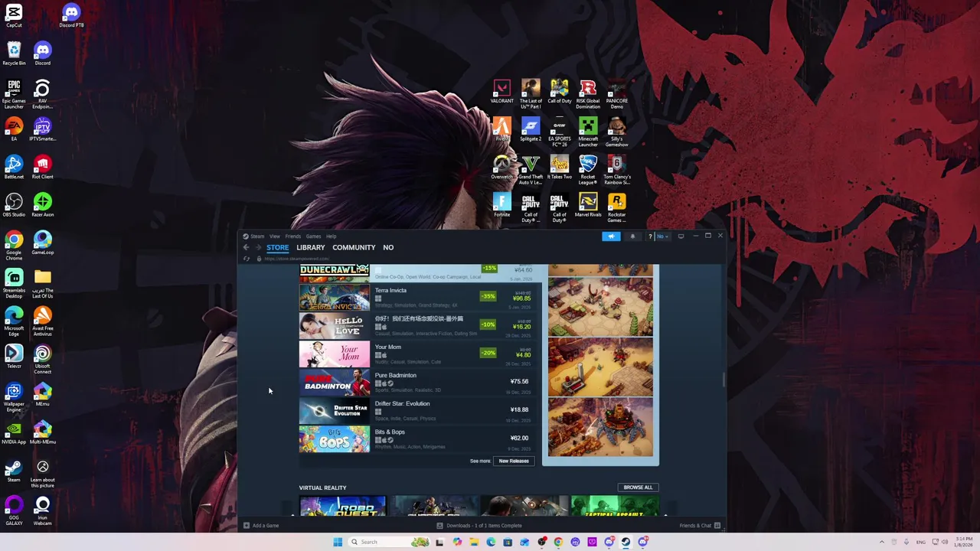Select the Recycle Bin desktop icon
The height and width of the screenshot is (551, 980).
tap(14, 54)
